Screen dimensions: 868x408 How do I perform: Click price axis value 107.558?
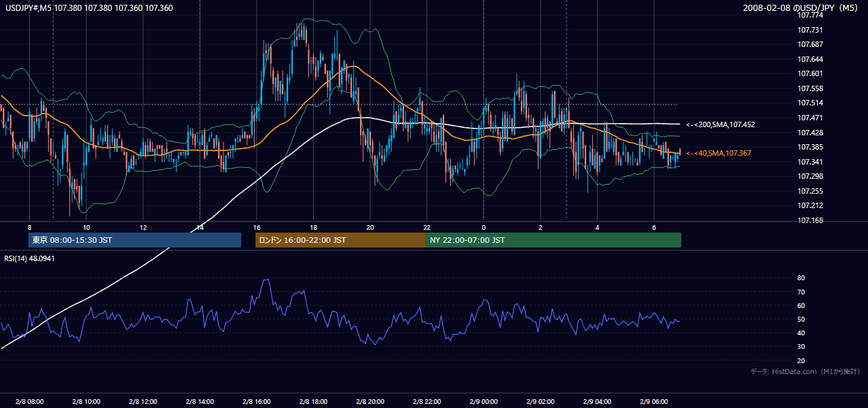(x=811, y=88)
